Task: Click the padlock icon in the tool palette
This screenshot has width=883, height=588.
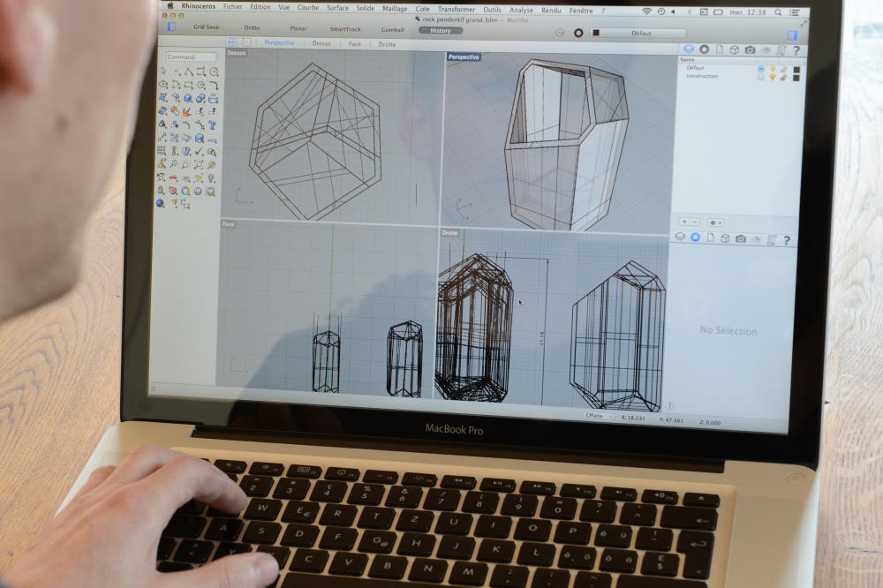Action: click(x=161, y=191)
